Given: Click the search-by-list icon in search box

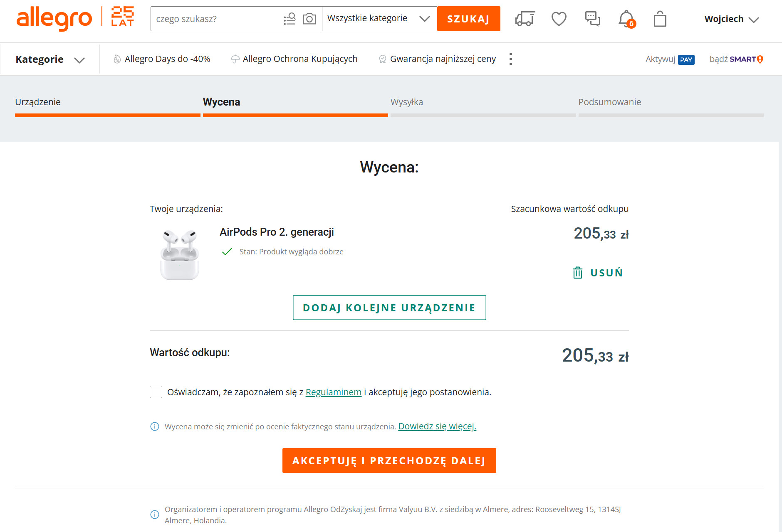Looking at the screenshot, I should click(290, 19).
